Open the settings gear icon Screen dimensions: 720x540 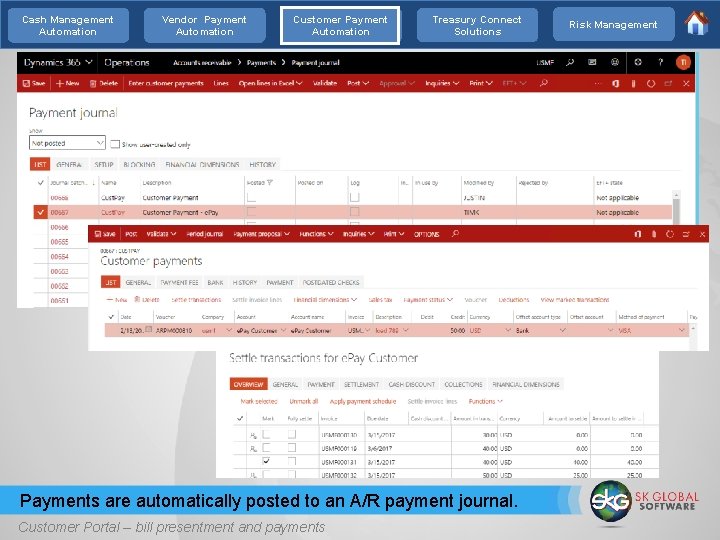click(638, 62)
